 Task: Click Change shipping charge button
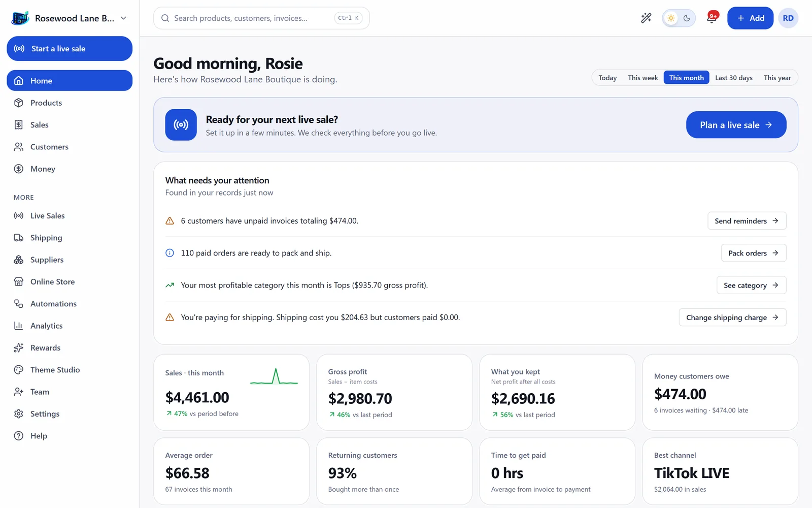733,317
